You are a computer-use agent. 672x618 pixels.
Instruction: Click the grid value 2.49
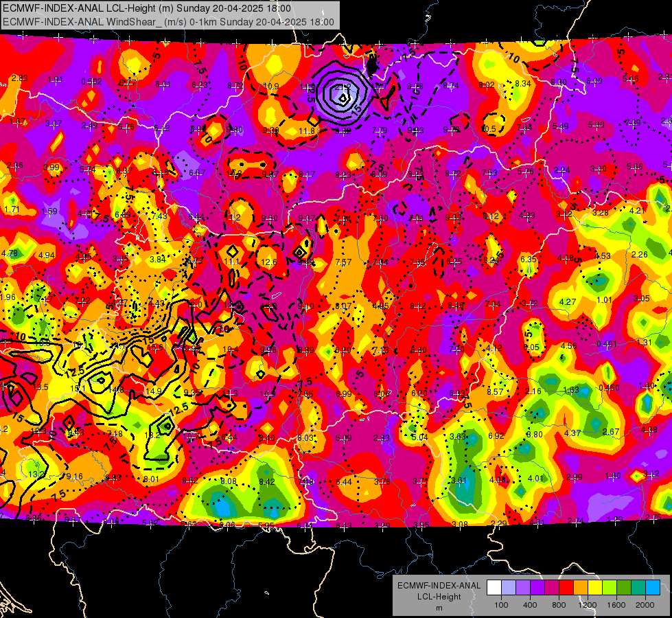pos(89,126)
